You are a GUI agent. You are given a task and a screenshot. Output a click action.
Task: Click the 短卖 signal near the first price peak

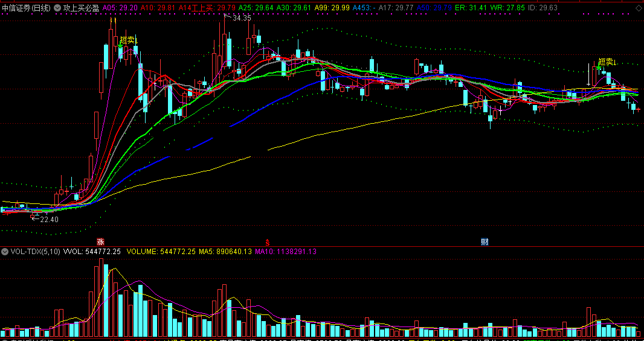(x=129, y=40)
